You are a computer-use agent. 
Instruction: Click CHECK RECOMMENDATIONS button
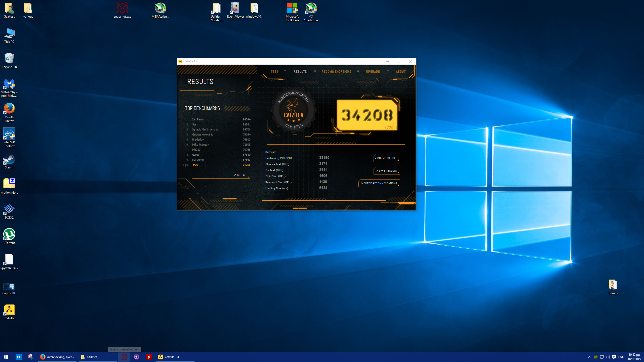pos(379,183)
